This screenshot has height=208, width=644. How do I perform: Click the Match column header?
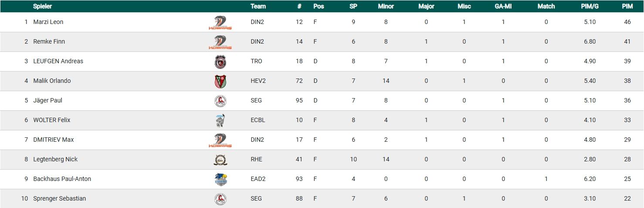coord(546,6)
